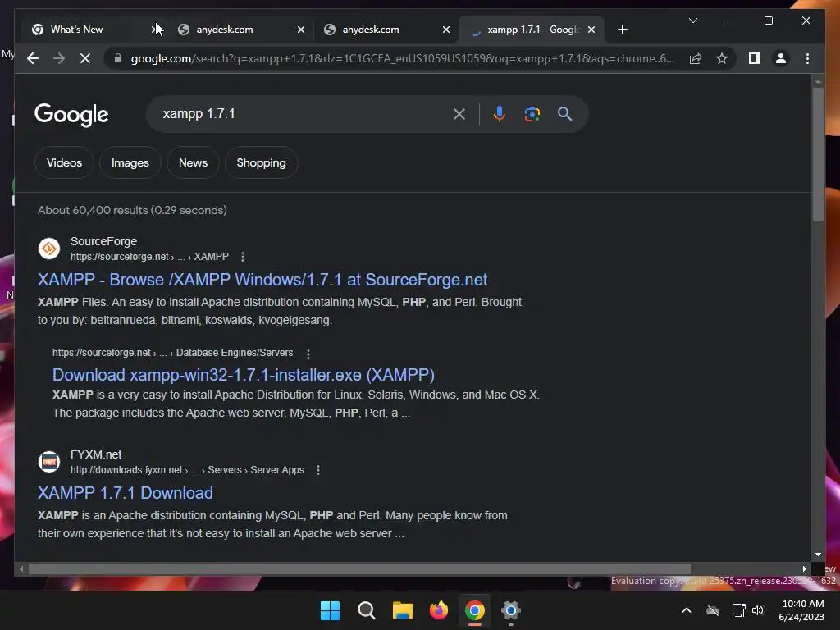
Task: Stop loading the page
Action: (x=85, y=58)
